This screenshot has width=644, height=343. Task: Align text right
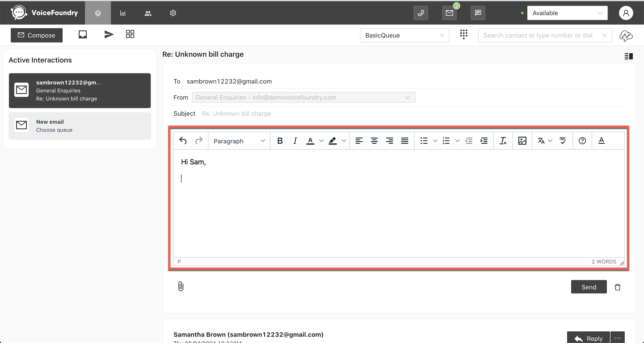(x=390, y=141)
